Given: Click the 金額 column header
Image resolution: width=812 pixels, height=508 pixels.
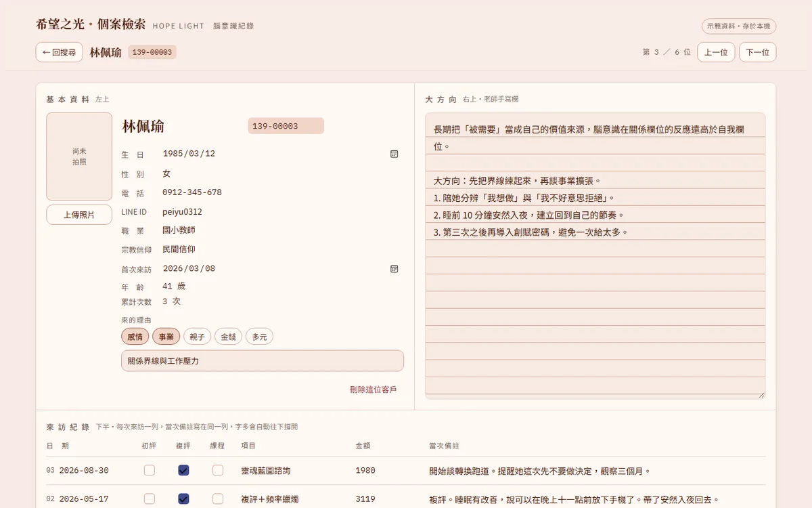Looking at the screenshot, I should [x=363, y=446].
